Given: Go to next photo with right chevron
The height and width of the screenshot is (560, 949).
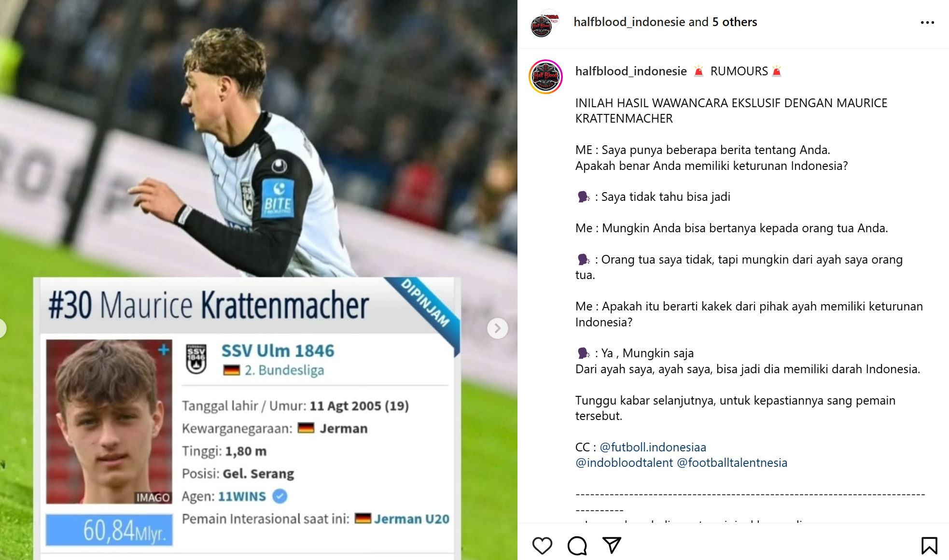Looking at the screenshot, I should [498, 328].
